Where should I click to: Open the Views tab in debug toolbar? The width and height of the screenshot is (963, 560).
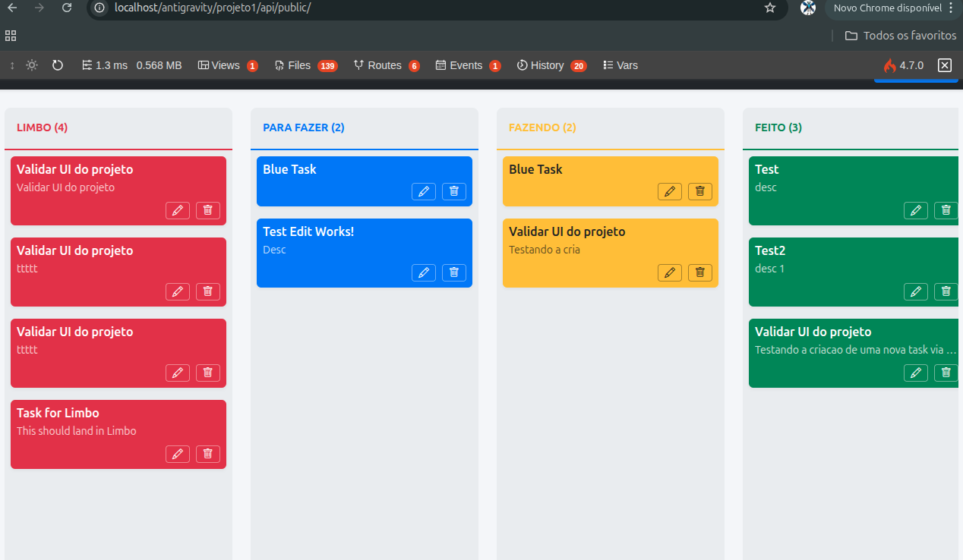227,65
